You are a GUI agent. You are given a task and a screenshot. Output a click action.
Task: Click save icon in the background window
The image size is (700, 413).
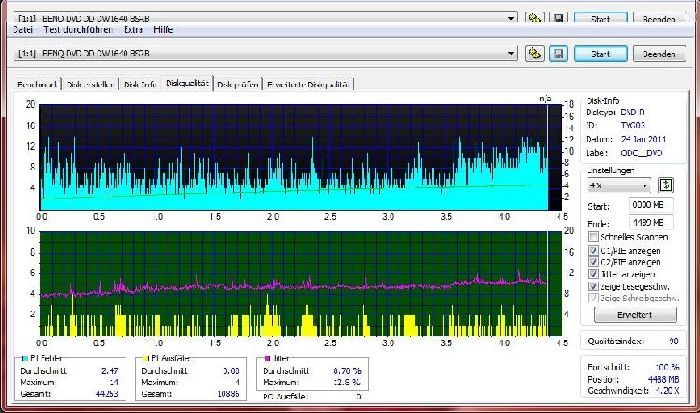558,18
